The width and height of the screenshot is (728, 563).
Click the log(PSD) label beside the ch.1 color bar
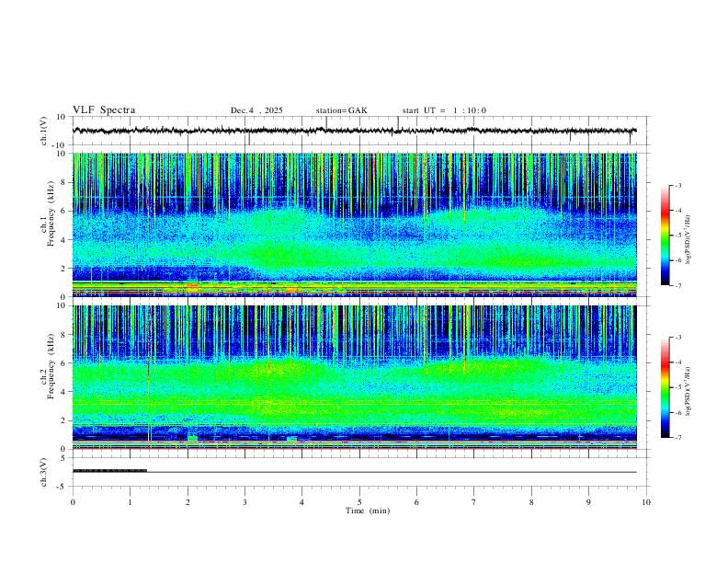click(x=688, y=239)
